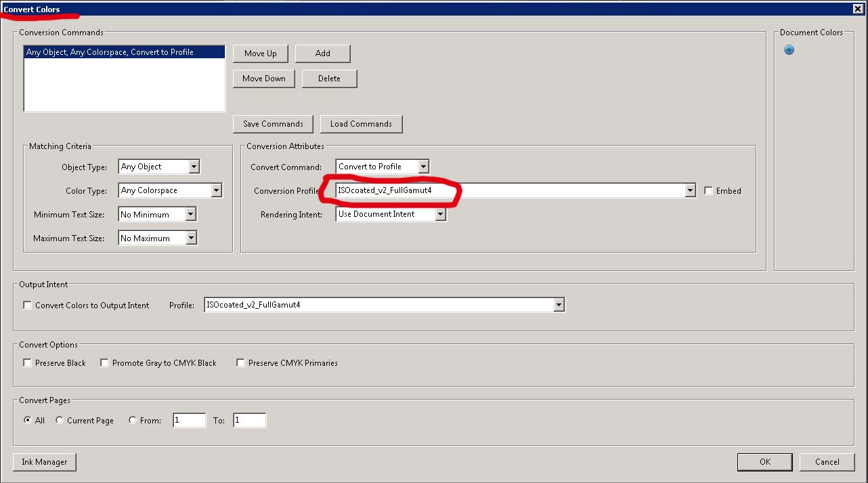Select the 'Any Object, Any Colorspace, Convert to Profile' command
Screen dimensions: 868x483
[x=124, y=52]
